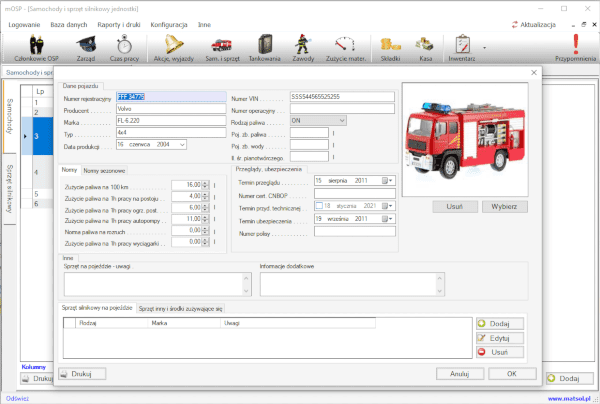Viewport: 600px width, 404px height.
Task: Select the Sprzęt silnikowy vertical side tab
Action: coord(10,189)
